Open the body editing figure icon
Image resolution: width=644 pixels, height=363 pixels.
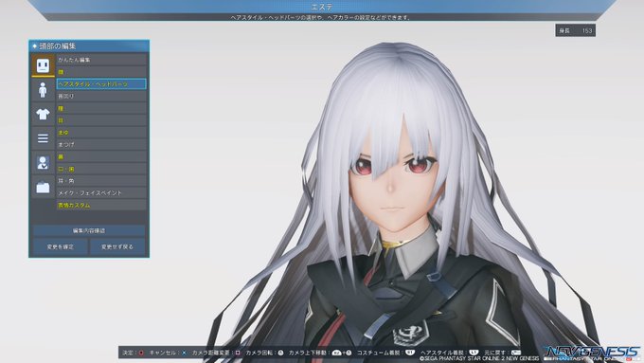tap(44, 90)
